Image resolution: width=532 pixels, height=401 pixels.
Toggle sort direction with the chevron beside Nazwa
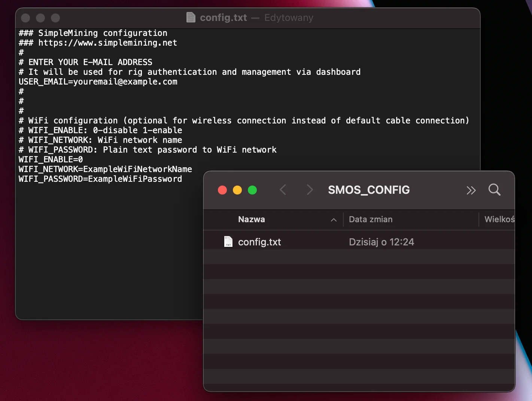pyautogui.click(x=333, y=220)
